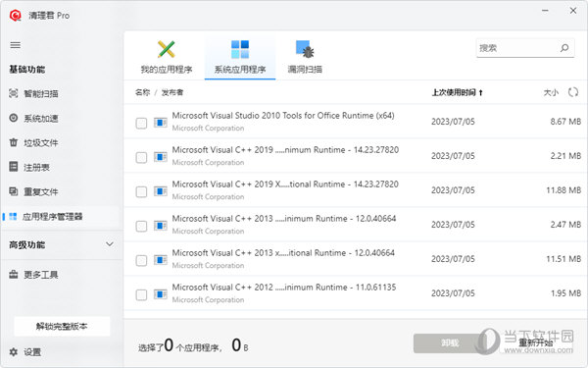Click the 应用程序管理器 grid icon
Screen dimensions: 588x368
(x=13, y=216)
